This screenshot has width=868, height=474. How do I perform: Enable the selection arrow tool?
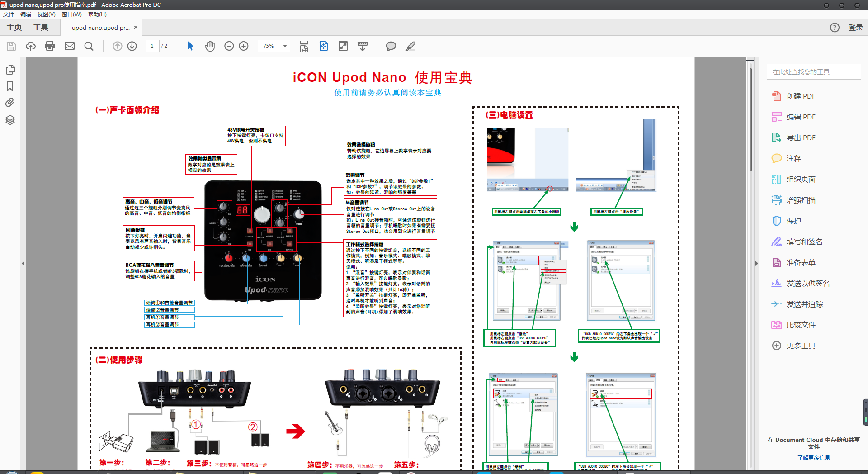click(190, 46)
